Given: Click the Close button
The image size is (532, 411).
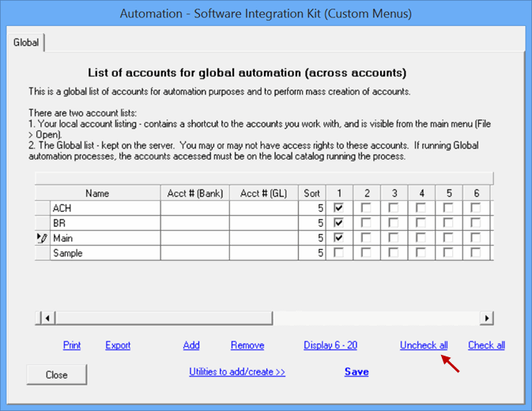Looking at the screenshot, I should pos(56,375).
